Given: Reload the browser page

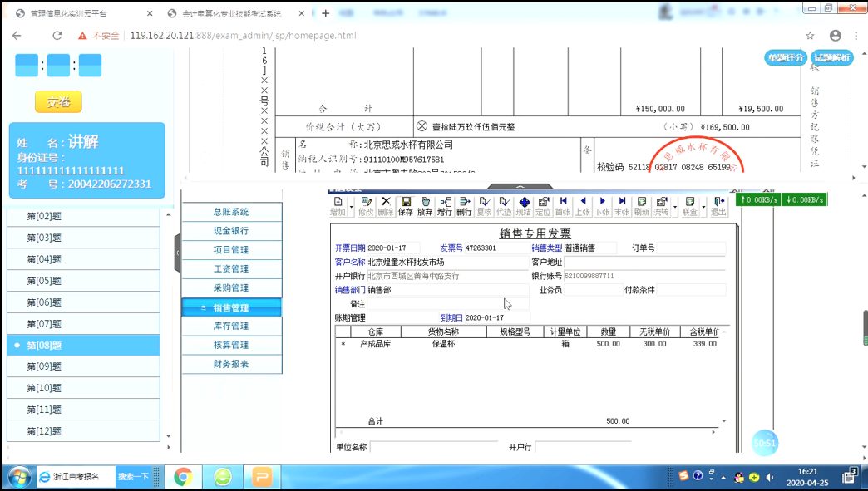Looking at the screenshot, I should pos(57,36).
